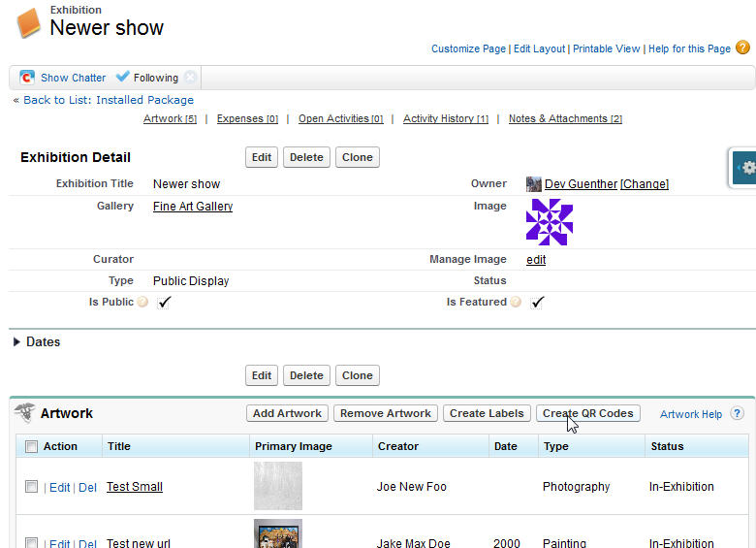Viewport: 756px width, 548px height.
Task: Click the unfollow x icon beside Following
Action: coord(190,78)
